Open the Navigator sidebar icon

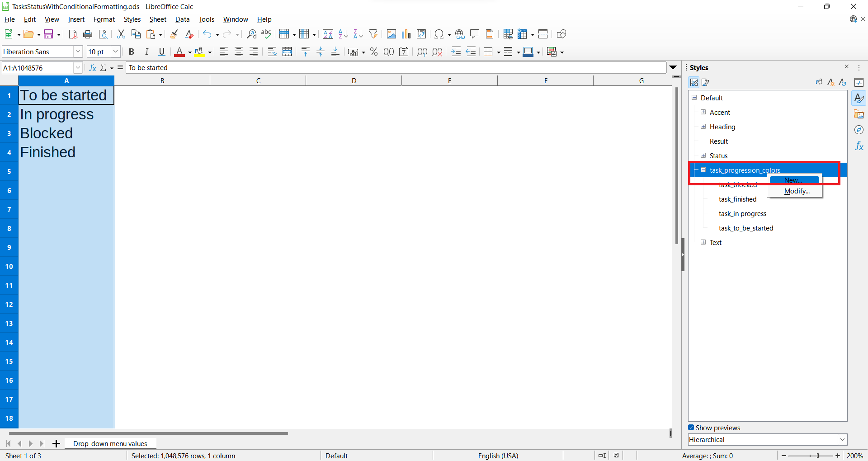(x=859, y=130)
